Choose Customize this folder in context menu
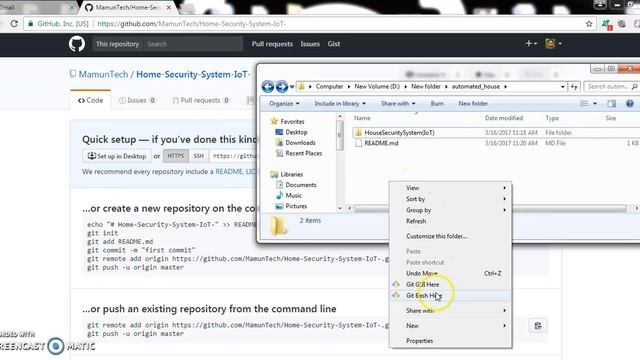 pyautogui.click(x=450, y=236)
